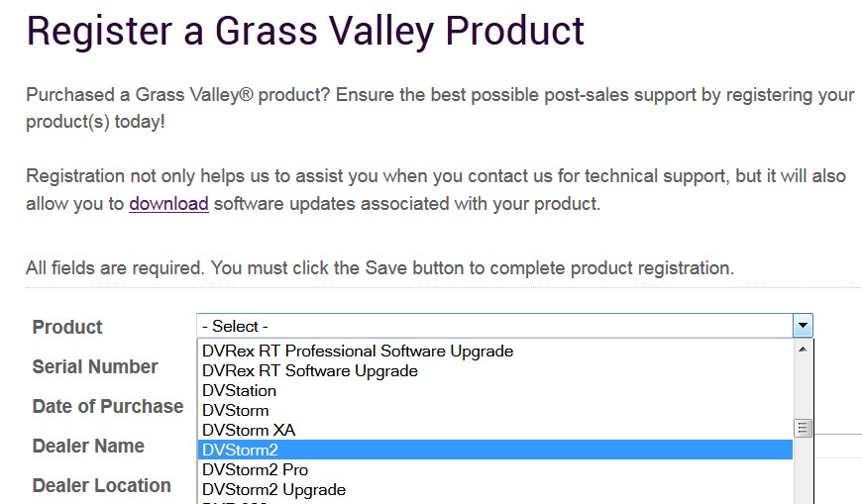This screenshot has height=504, width=862.
Task: Click the download hyperlink
Action: click(x=168, y=204)
